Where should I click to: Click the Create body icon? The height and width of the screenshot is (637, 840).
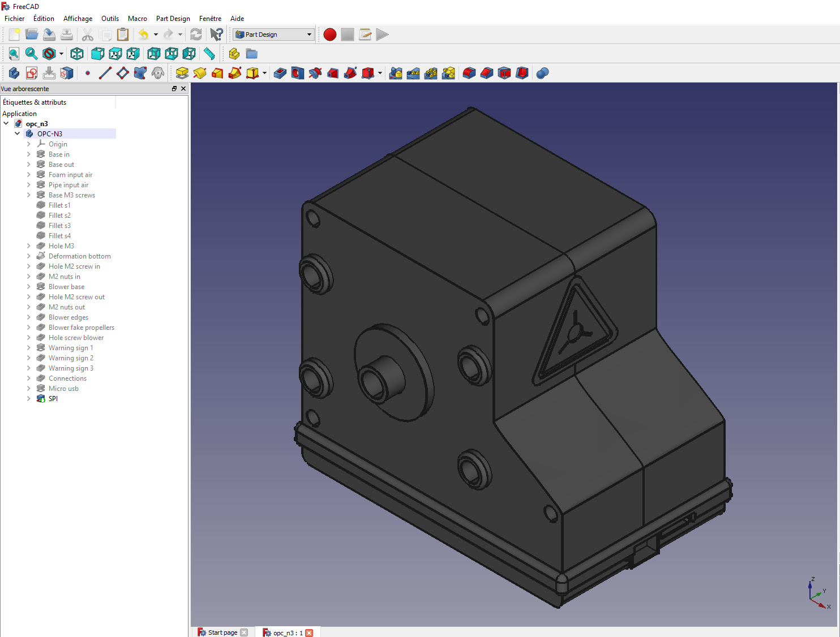point(14,73)
